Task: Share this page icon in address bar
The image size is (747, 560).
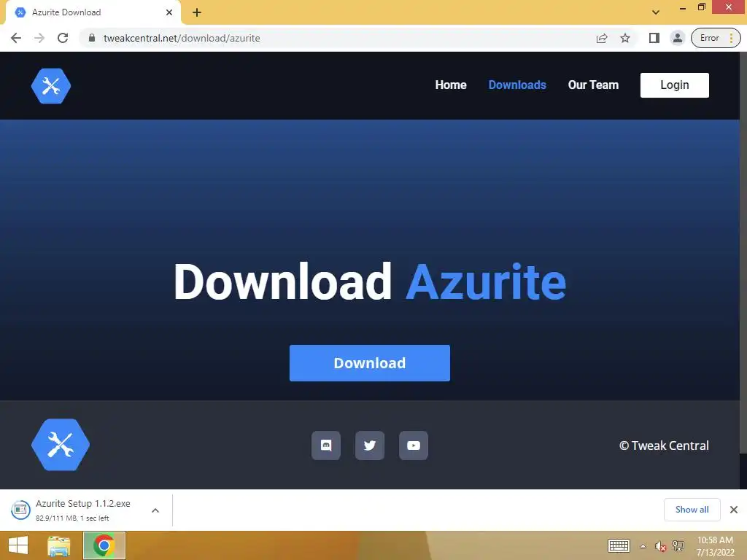Action: click(x=602, y=38)
